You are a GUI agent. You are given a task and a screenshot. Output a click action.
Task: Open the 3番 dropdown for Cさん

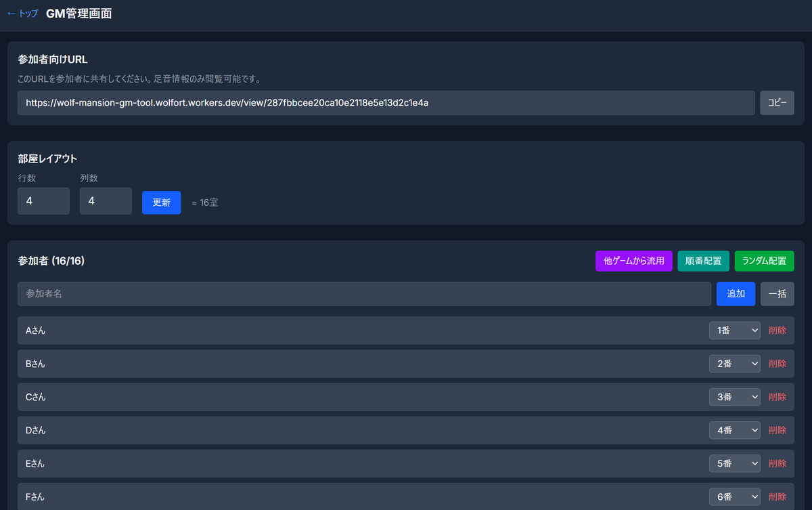[735, 397]
